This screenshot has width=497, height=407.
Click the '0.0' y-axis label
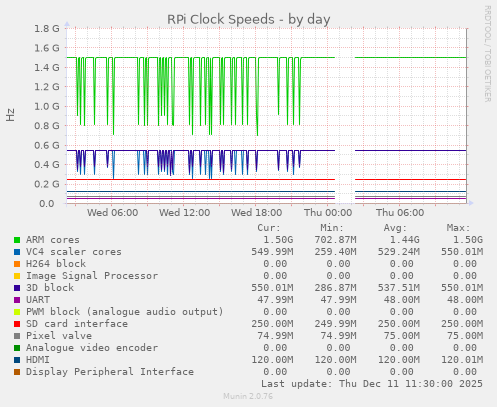click(46, 203)
